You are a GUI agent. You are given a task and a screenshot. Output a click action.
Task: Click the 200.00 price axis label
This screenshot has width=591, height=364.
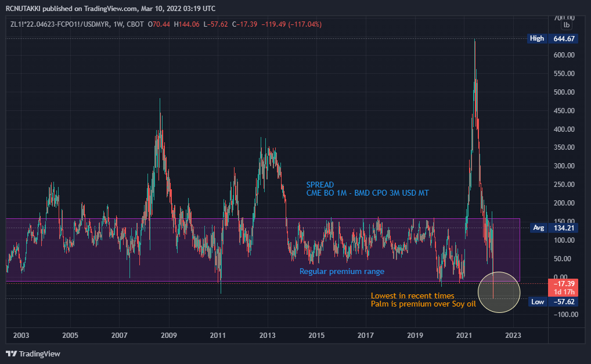click(564, 203)
